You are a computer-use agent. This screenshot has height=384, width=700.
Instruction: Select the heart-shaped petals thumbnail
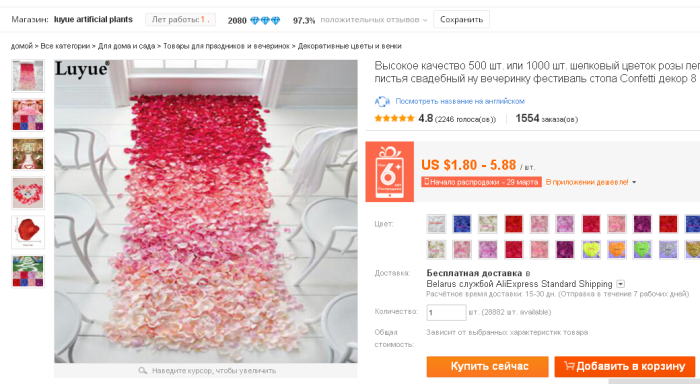click(28, 193)
